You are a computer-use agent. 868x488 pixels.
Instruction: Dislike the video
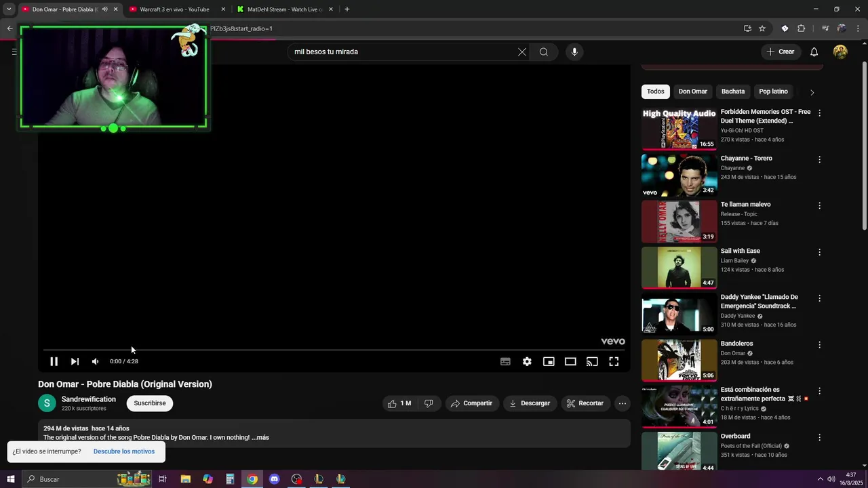point(429,403)
